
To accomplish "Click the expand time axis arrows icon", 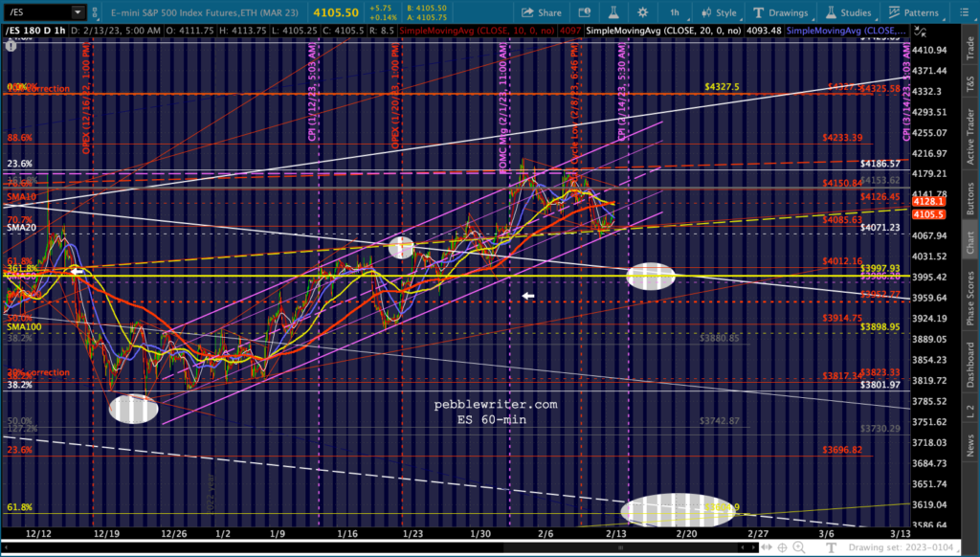I will pyautogui.click(x=767, y=547).
